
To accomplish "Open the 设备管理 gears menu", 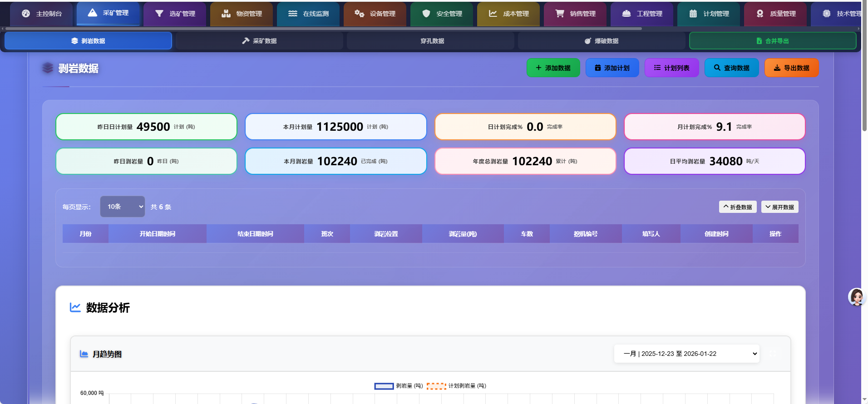I will click(375, 14).
